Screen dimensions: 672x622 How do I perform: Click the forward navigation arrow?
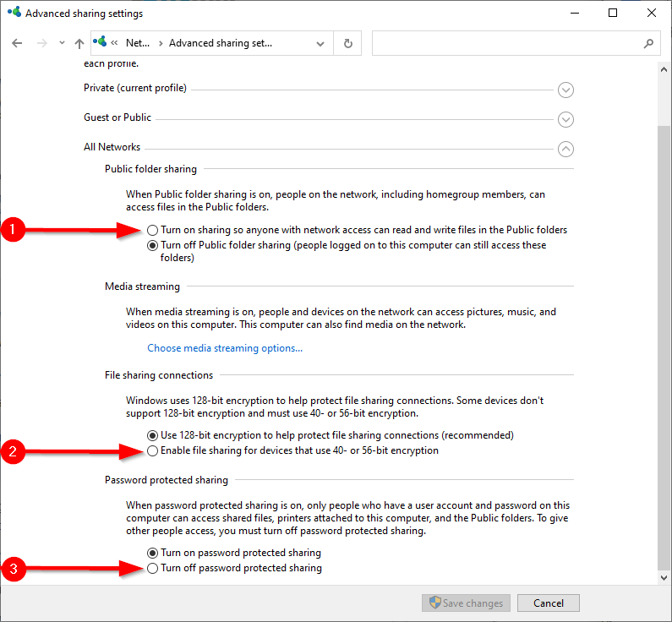pos(42,43)
